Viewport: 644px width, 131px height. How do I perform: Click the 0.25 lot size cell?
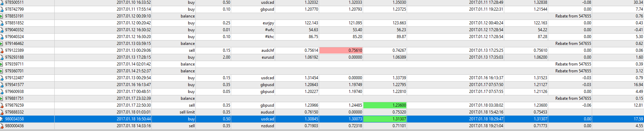point(226,23)
